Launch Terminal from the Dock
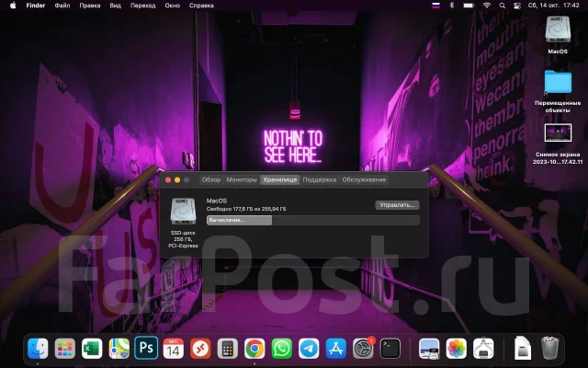 click(x=390, y=349)
